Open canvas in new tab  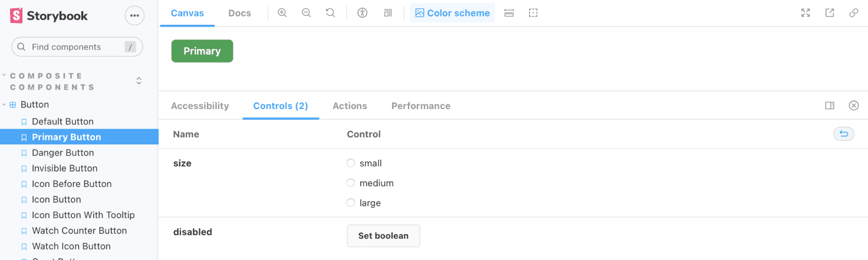click(830, 13)
